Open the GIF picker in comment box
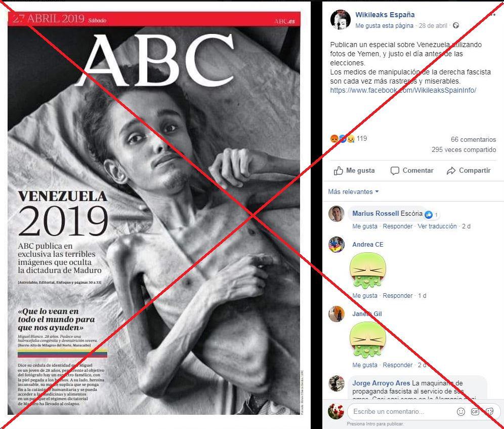The width and height of the screenshot is (504, 429). point(475,411)
